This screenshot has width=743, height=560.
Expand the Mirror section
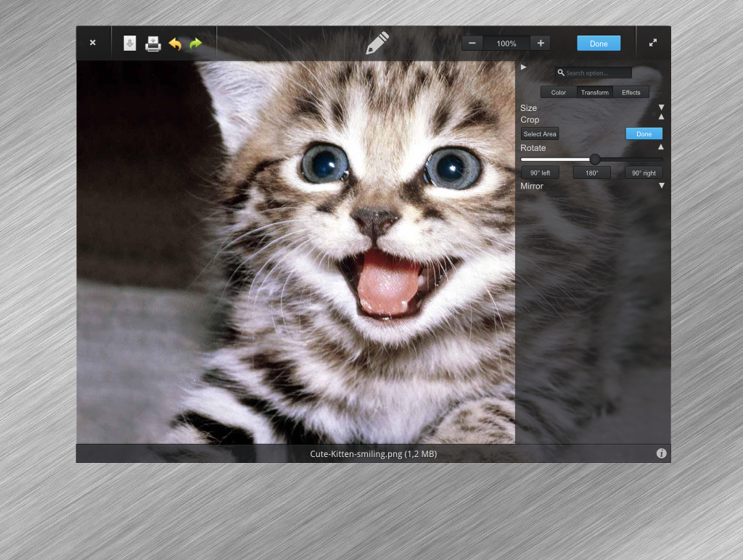(x=661, y=186)
